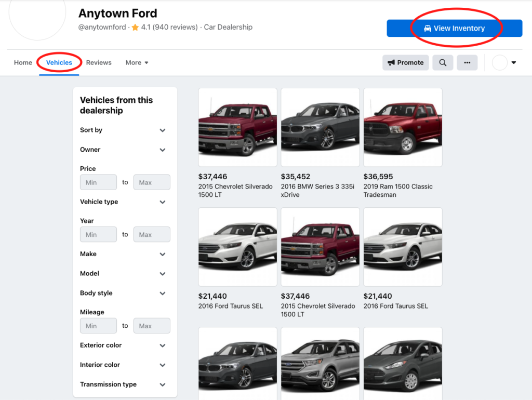Open the ellipsis more options menu
Screen dimensions: 532x400
tap(467, 62)
